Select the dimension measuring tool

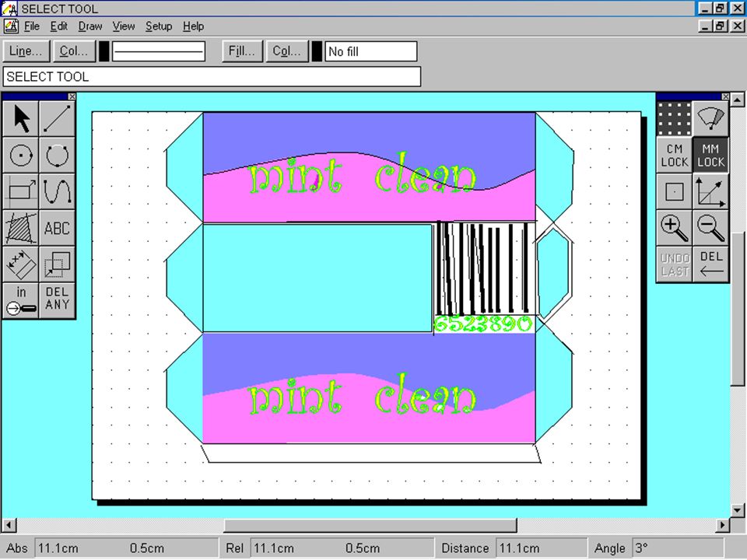pyautogui.click(x=20, y=264)
